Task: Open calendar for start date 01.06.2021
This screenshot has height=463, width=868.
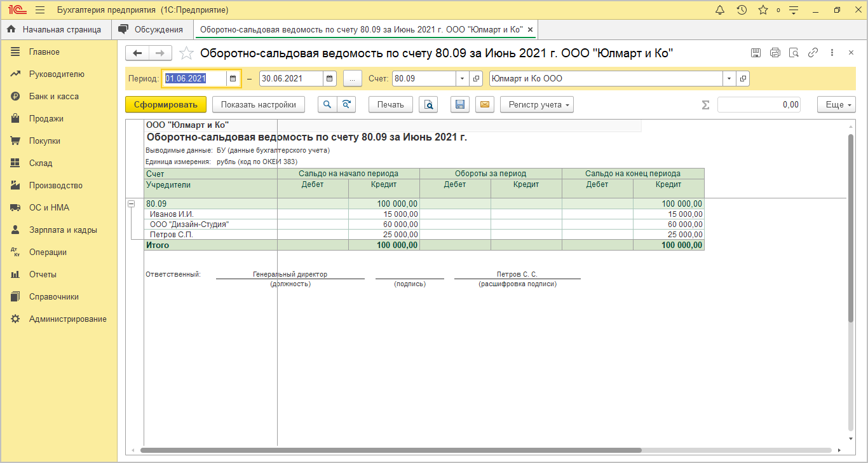Action: point(233,79)
